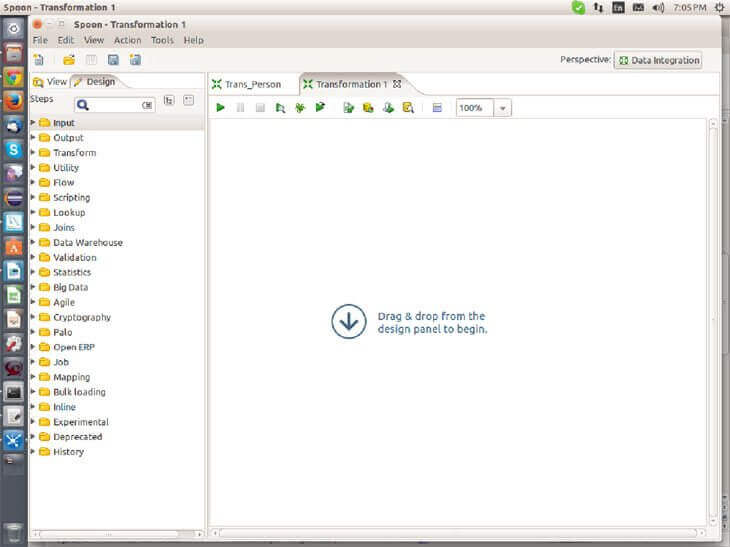
Task: Click the Verify transformation icon
Action: pyautogui.click(x=349, y=108)
